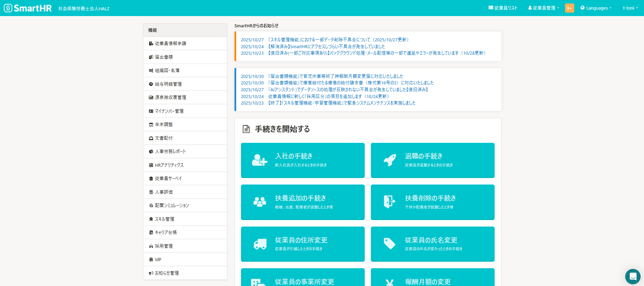The height and width of the screenshot is (286, 644).
Task: Click the rocket icon for 退職の手続き
Action: [390, 160]
